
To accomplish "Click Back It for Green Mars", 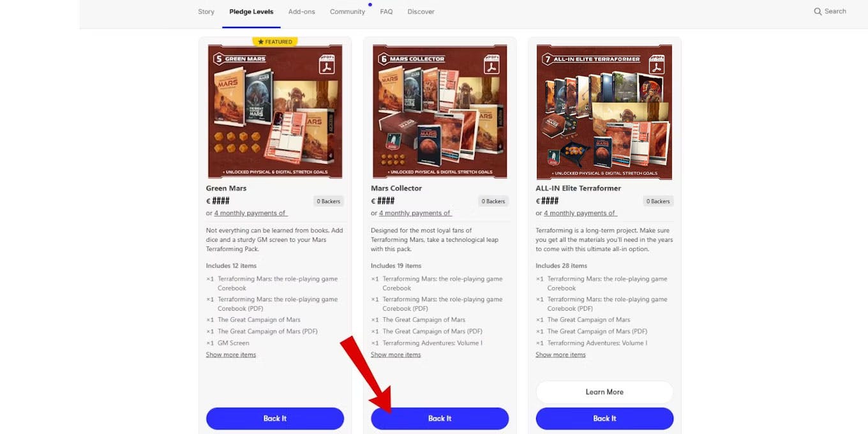I will (x=275, y=419).
